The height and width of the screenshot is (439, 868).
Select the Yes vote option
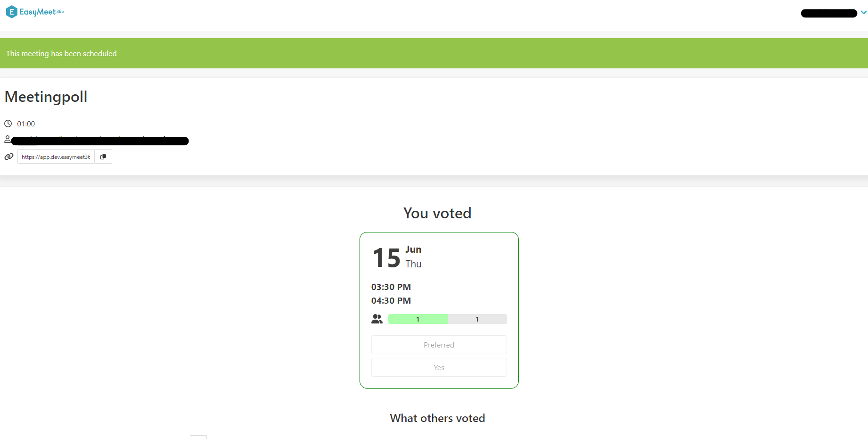(x=439, y=367)
